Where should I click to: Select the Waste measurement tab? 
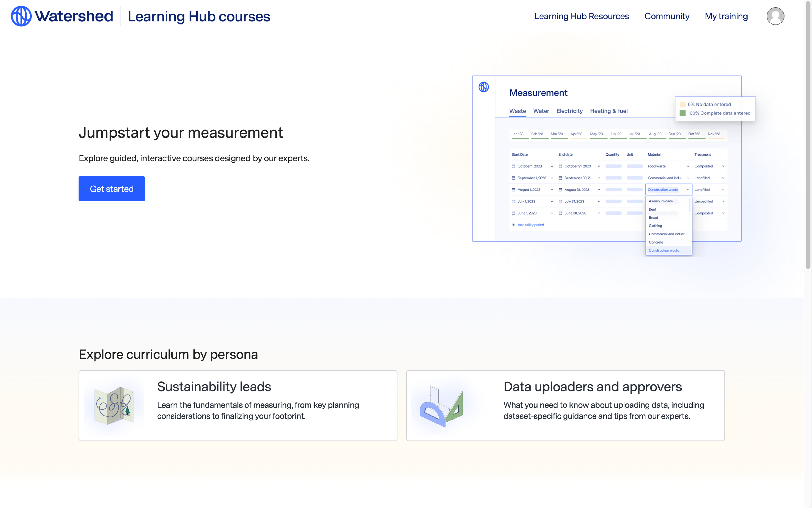(x=517, y=111)
